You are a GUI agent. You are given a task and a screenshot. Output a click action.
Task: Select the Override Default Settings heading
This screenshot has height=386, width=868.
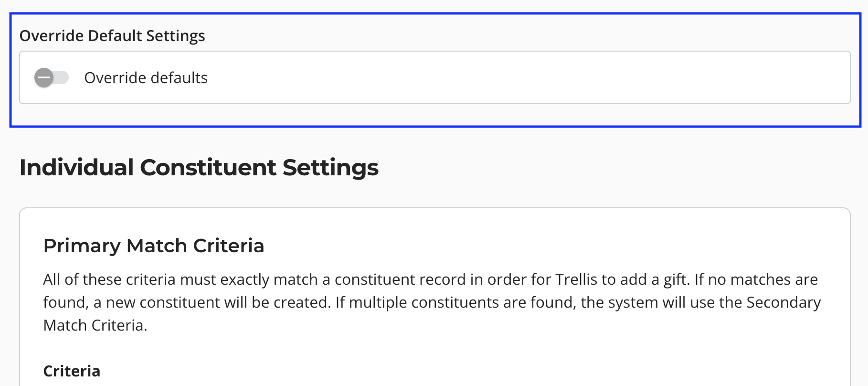(113, 35)
